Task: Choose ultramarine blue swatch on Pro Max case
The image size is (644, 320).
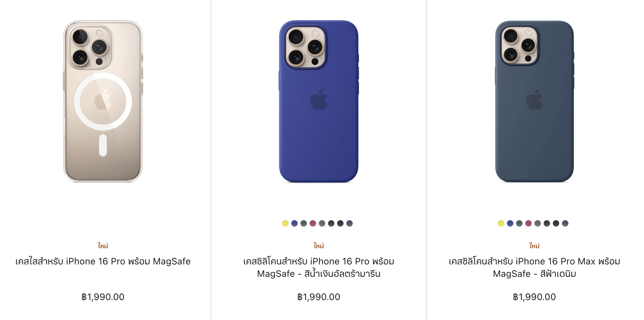Action: click(x=510, y=223)
